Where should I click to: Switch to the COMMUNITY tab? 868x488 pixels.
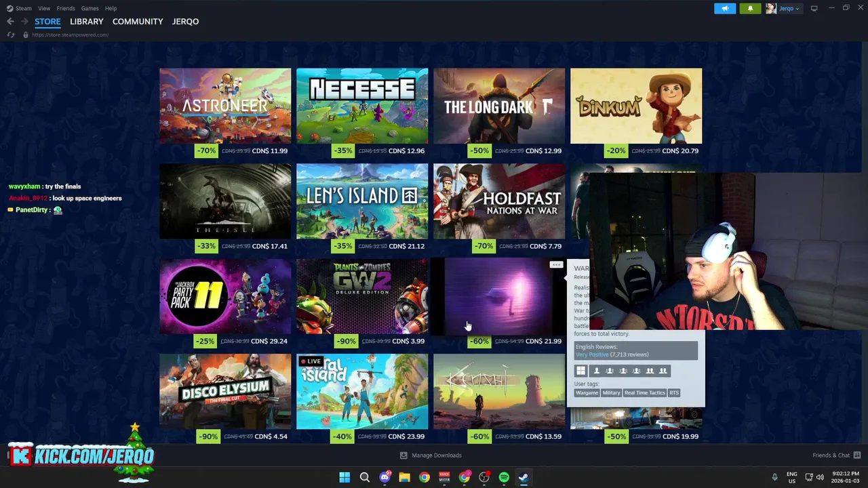[138, 22]
